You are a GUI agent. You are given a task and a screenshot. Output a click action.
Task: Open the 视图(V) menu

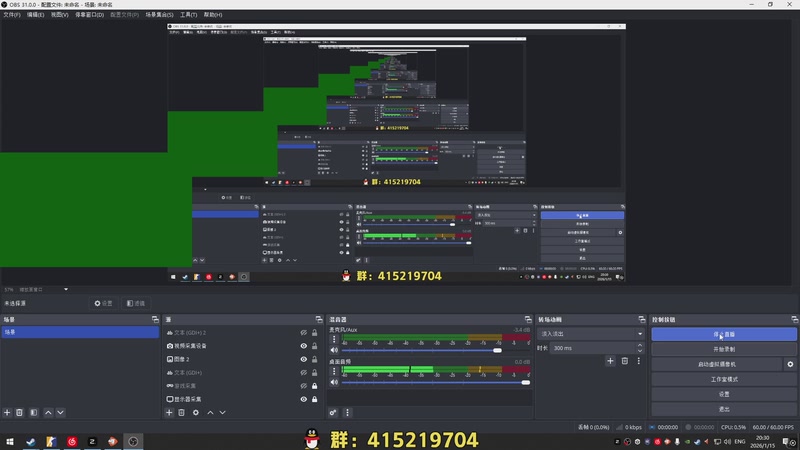tap(59, 15)
